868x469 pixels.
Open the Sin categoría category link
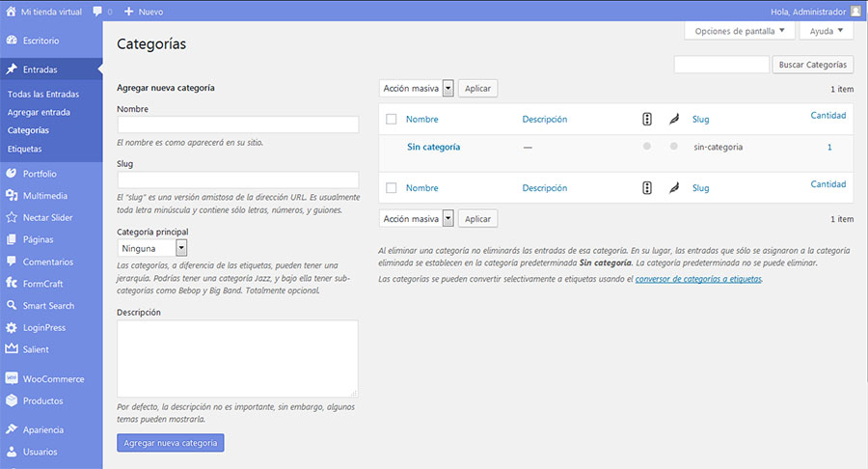coord(433,147)
